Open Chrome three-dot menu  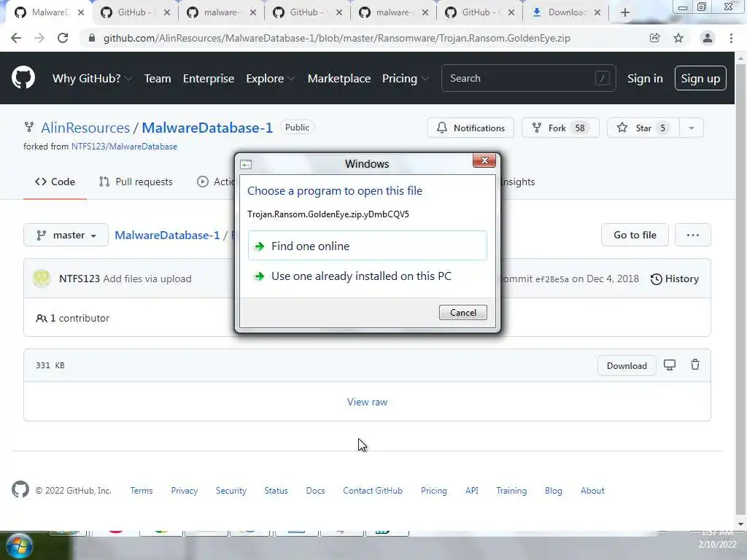731,38
